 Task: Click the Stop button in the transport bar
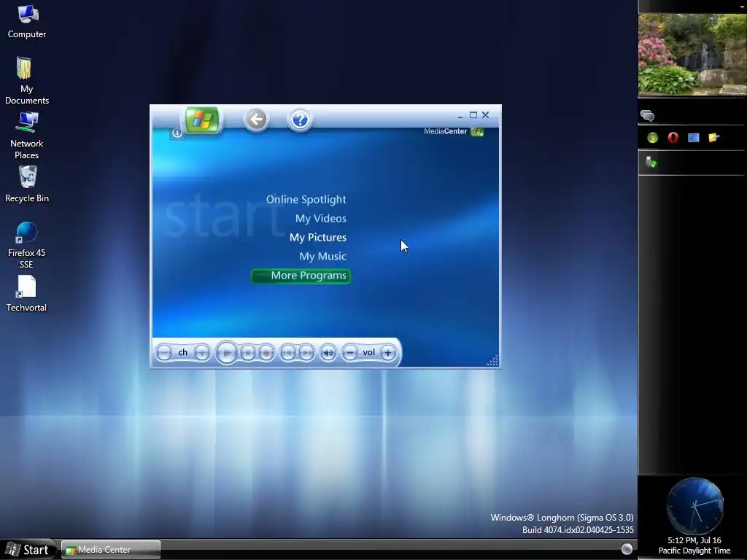[x=248, y=353]
